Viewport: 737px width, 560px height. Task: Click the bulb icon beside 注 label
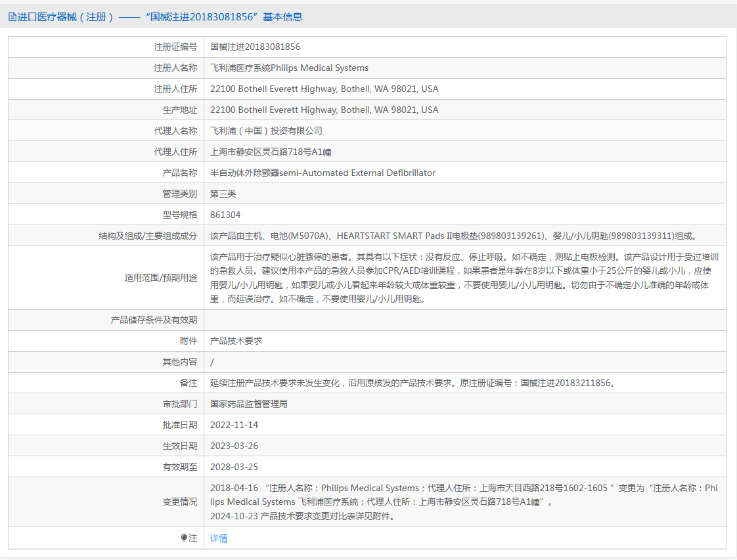click(x=185, y=538)
